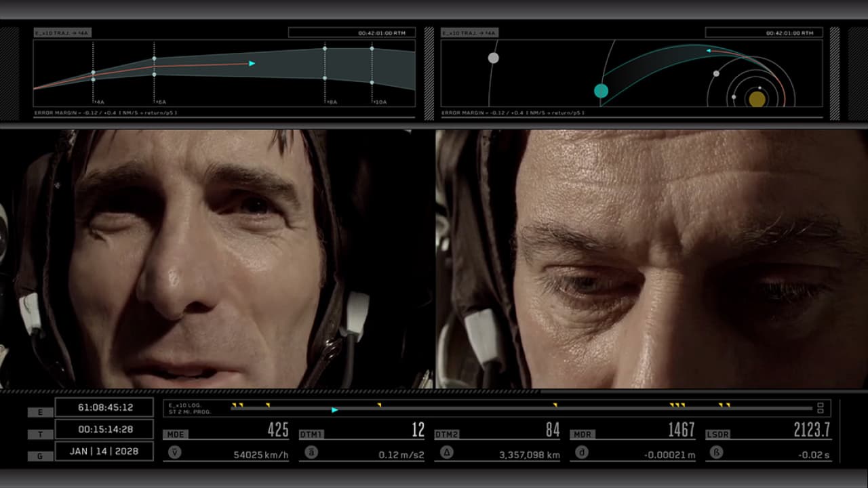868x488 pixels.
Task: Click the speed reading 54025 km/h
Action: click(261, 455)
